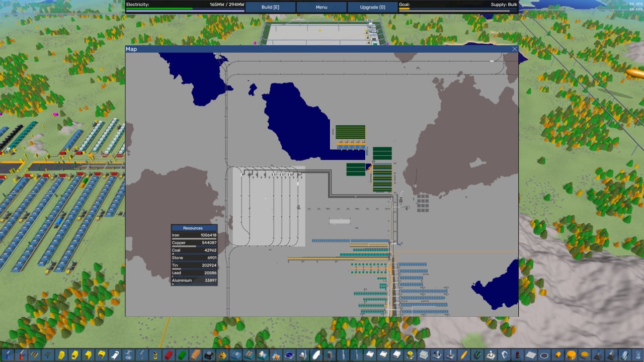The width and height of the screenshot is (644, 362).
Task: Select the red storage block icon
Action: point(169,355)
